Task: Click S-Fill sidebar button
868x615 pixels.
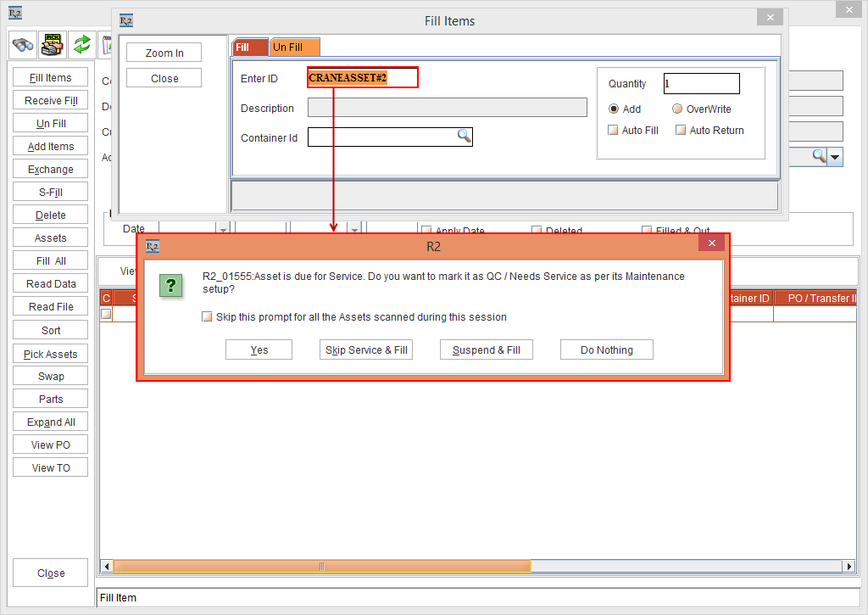Action: pyautogui.click(x=50, y=192)
